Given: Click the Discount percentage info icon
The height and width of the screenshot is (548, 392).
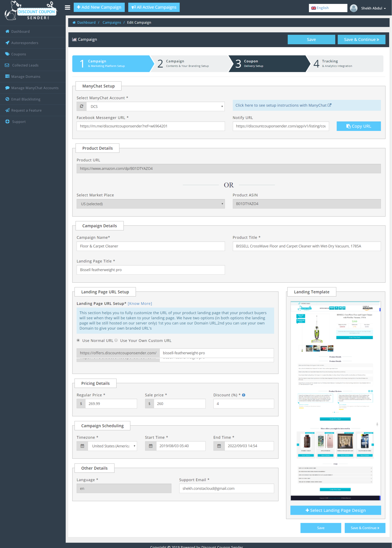Looking at the screenshot, I should point(244,395).
